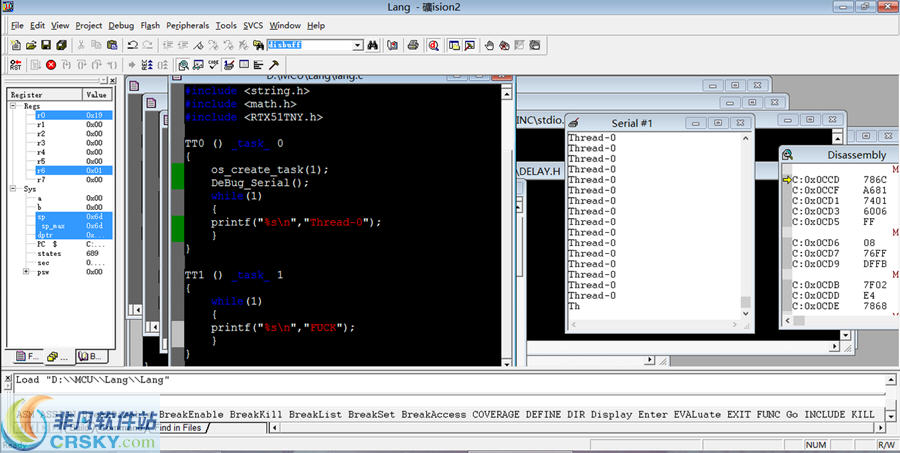Click the R/W status bar indicator
Viewport: 900px width, 453px height.
click(885, 445)
